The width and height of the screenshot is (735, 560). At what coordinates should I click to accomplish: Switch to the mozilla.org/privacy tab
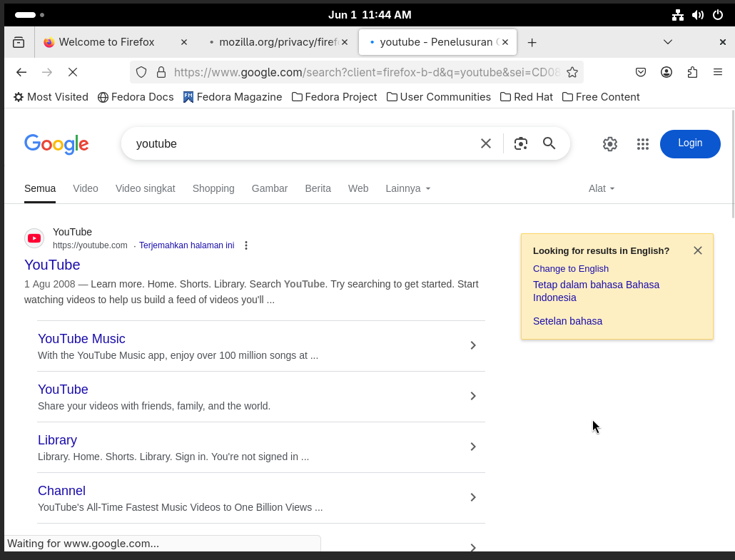278,42
